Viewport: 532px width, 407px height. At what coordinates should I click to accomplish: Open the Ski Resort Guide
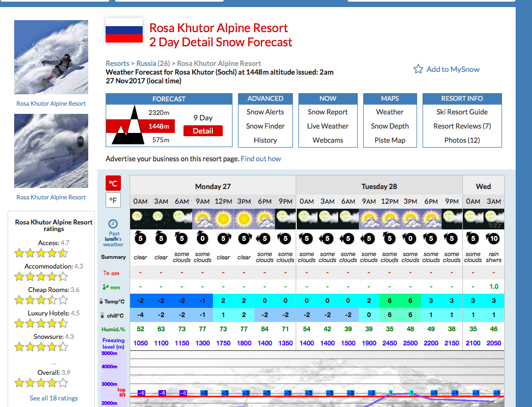[x=462, y=112]
